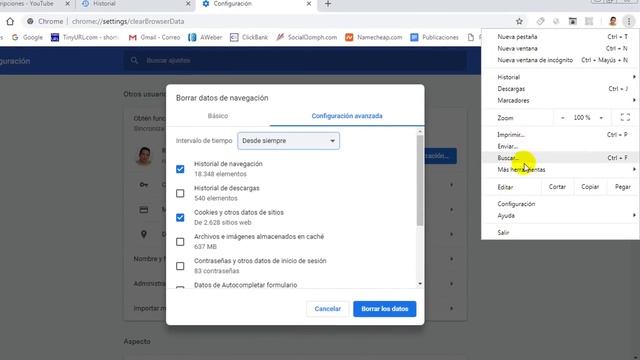Click the dialog scrollbar up arrow
This screenshot has width=640, height=360.
pyautogui.click(x=420, y=132)
